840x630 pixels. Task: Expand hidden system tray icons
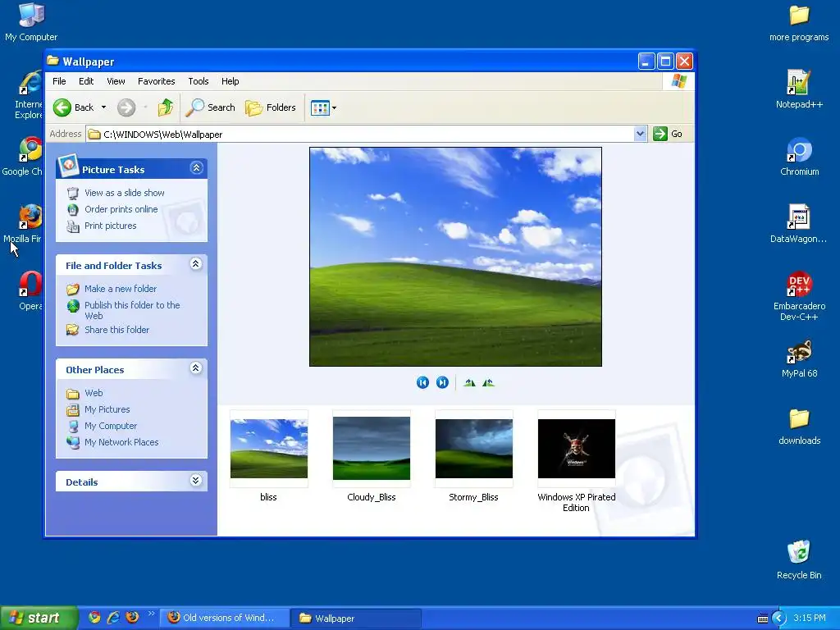[779, 619]
